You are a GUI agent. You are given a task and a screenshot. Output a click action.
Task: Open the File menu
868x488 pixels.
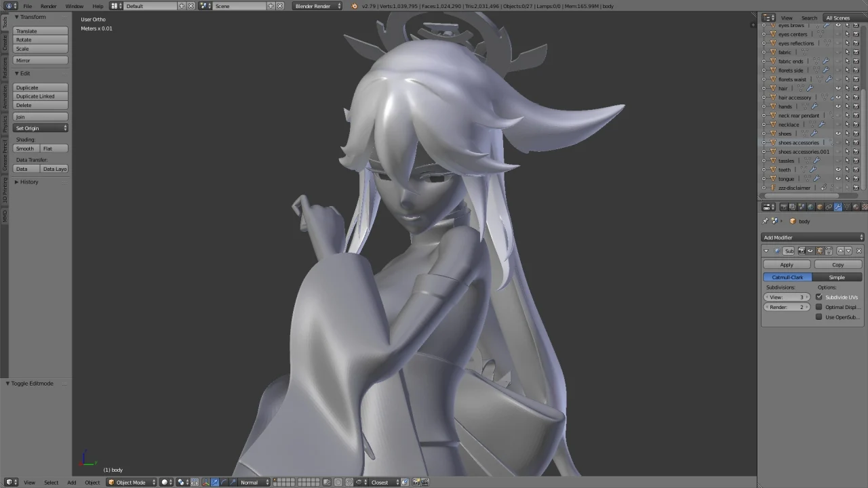[28, 6]
